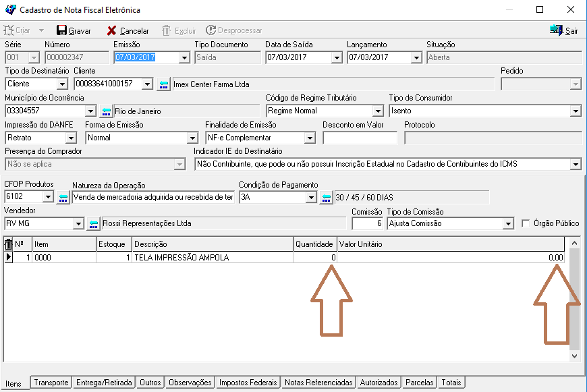This screenshot has width=587, height=392.
Task: Enable the Órgão Público checkbox
Action: [x=527, y=223]
